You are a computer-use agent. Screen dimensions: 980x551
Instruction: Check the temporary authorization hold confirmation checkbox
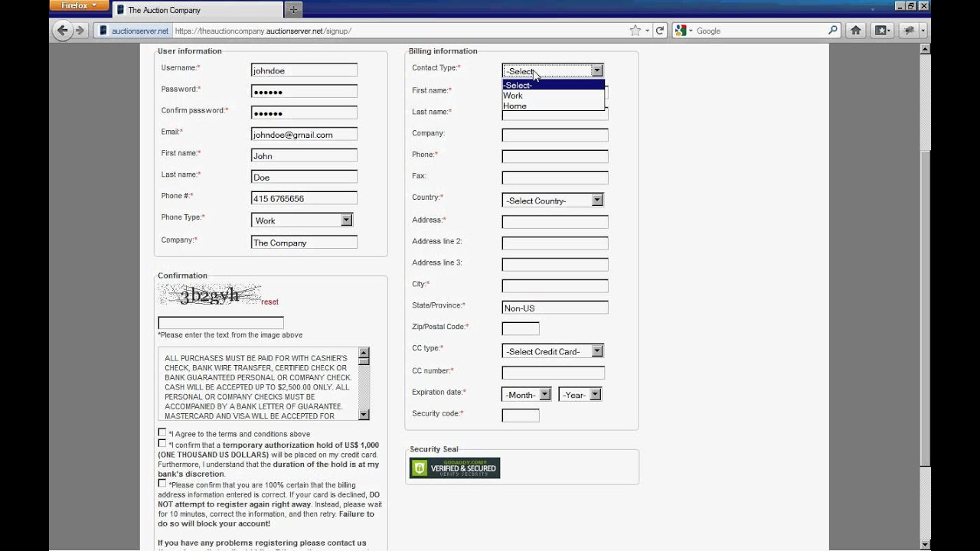coord(162,443)
